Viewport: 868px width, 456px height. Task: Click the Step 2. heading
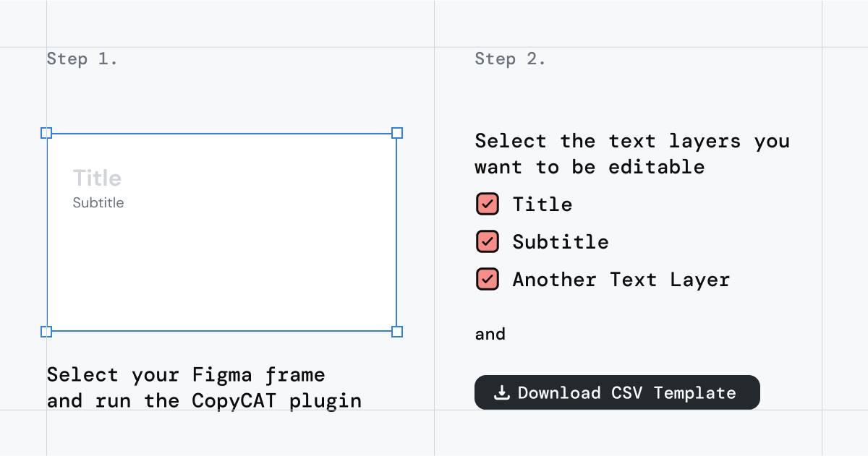(x=510, y=59)
